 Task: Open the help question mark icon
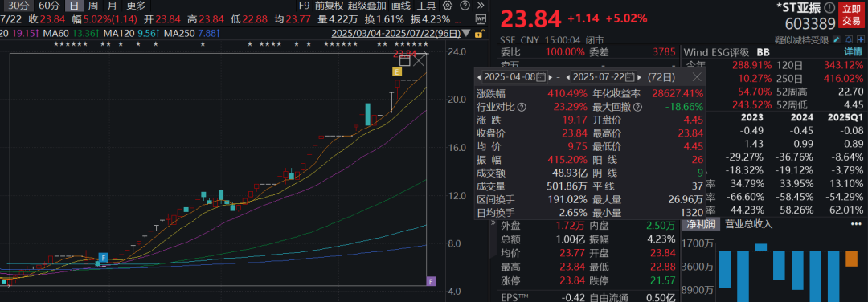click(465, 6)
